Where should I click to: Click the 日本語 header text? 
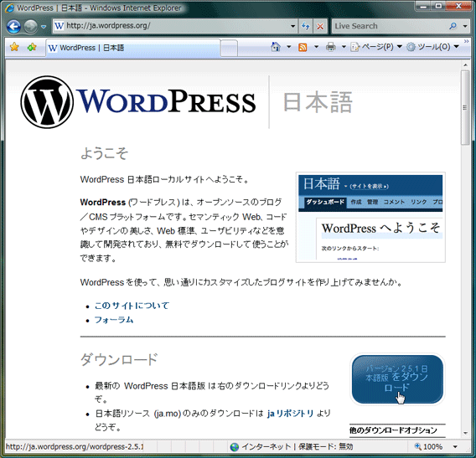pyautogui.click(x=318, y=102)
